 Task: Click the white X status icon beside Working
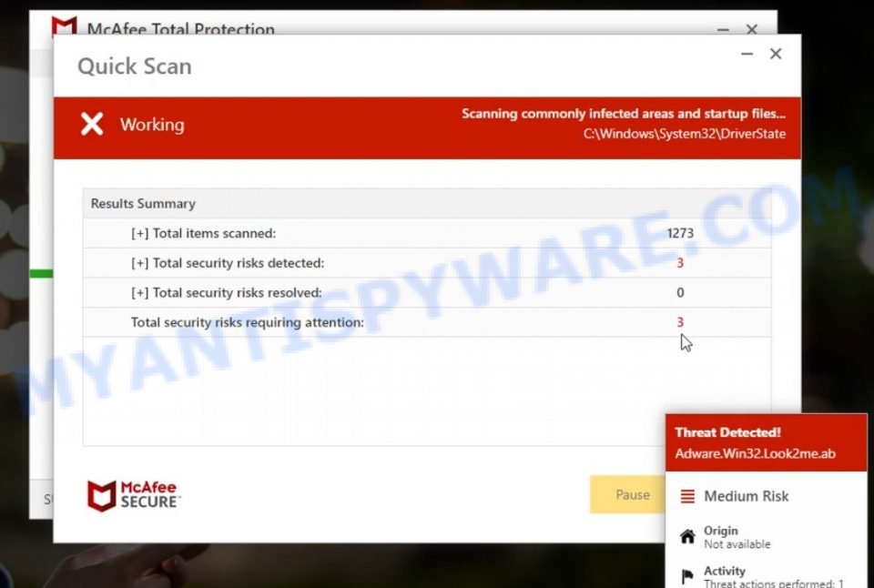click(x=92, y=124)
